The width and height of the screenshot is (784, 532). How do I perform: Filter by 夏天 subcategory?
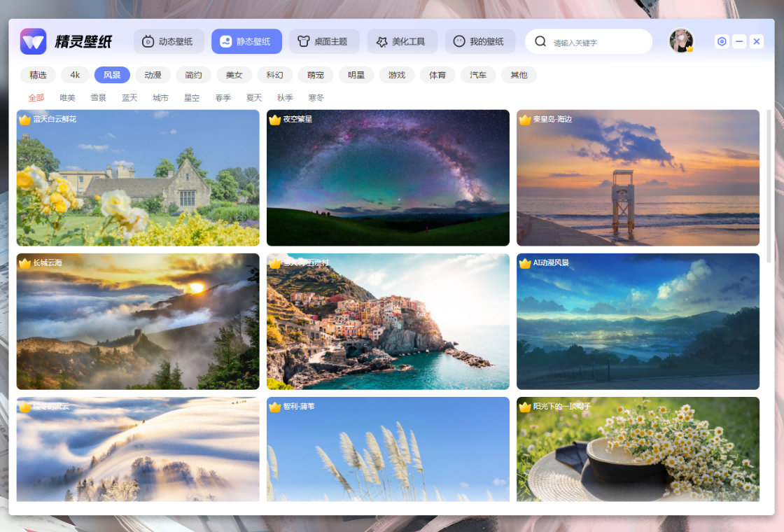tap(254, 98)
